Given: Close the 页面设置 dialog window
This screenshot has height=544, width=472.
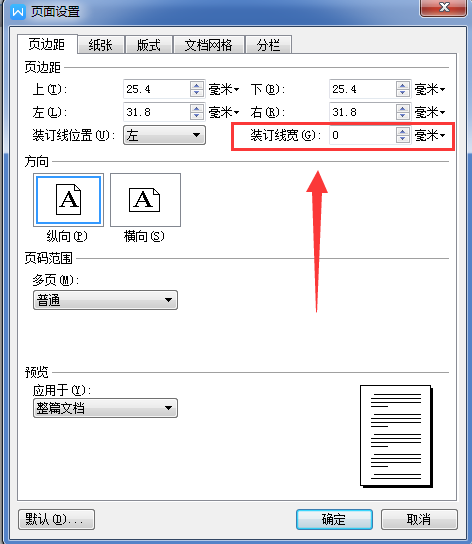Looking at the screenshot, I should point(443,8).
